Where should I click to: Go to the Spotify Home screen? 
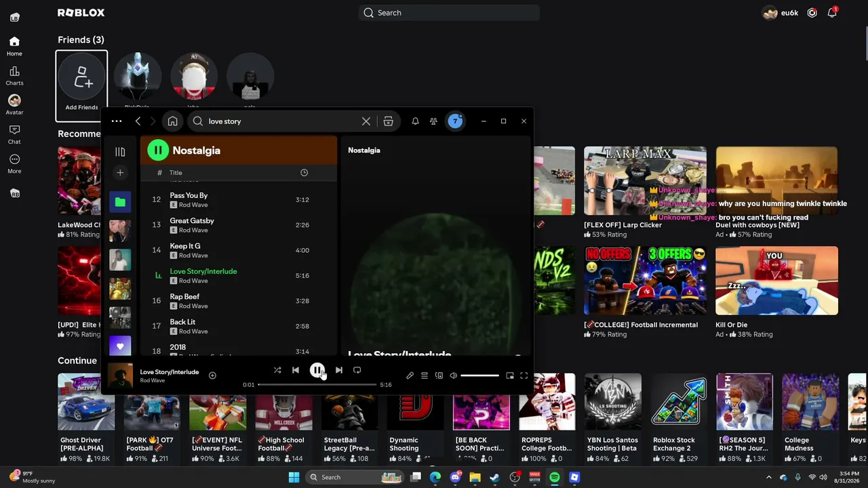click(172, 121)
